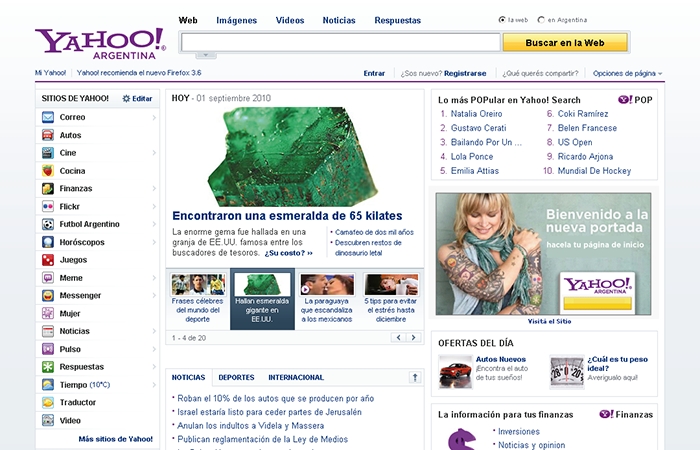This screenshot has height=450, width=700.
Task: Open the Autos car icon
Action: pyautogui.click(x=48, y=135)
